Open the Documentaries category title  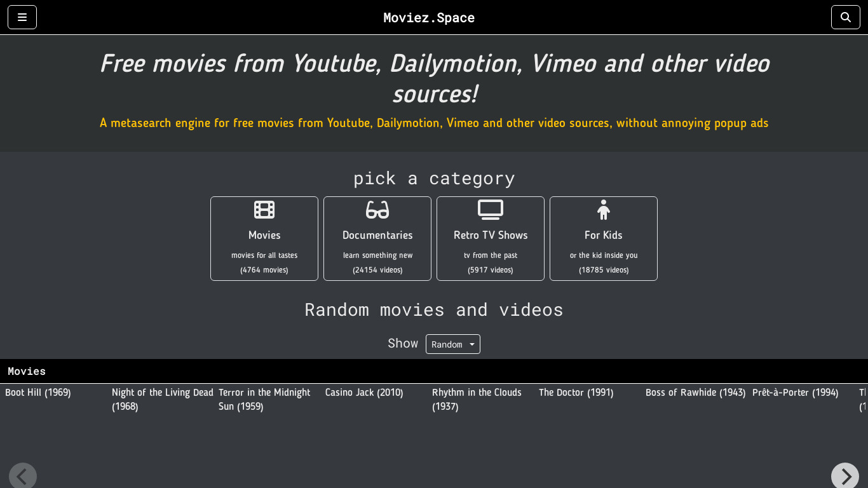377,235
